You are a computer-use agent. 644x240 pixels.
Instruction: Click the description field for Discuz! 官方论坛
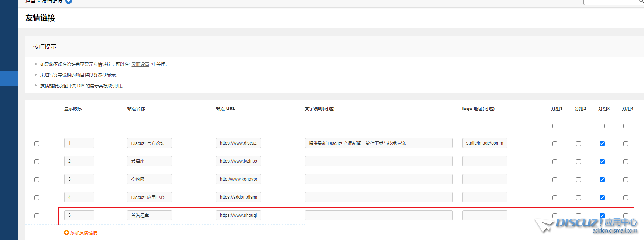[378, 143]
